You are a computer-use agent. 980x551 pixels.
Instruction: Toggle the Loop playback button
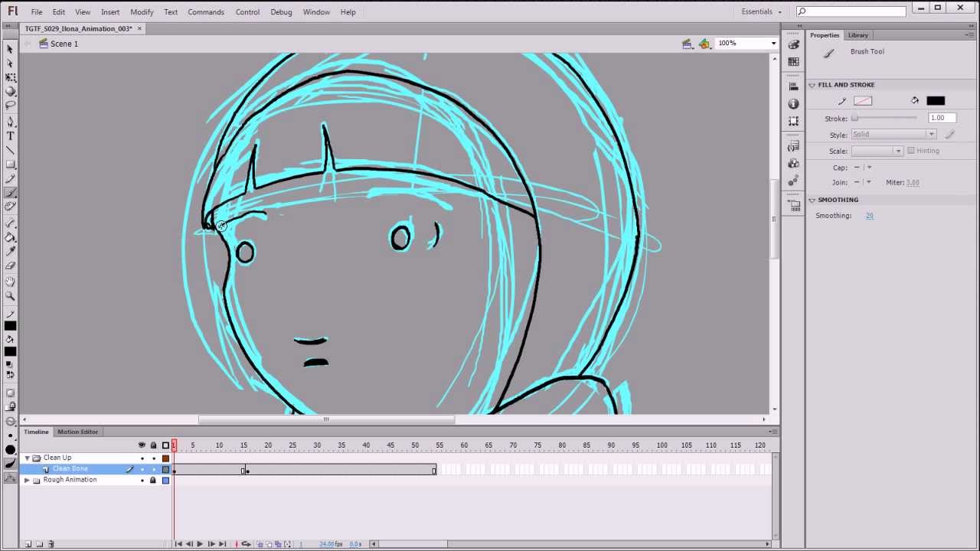[246, 544]
